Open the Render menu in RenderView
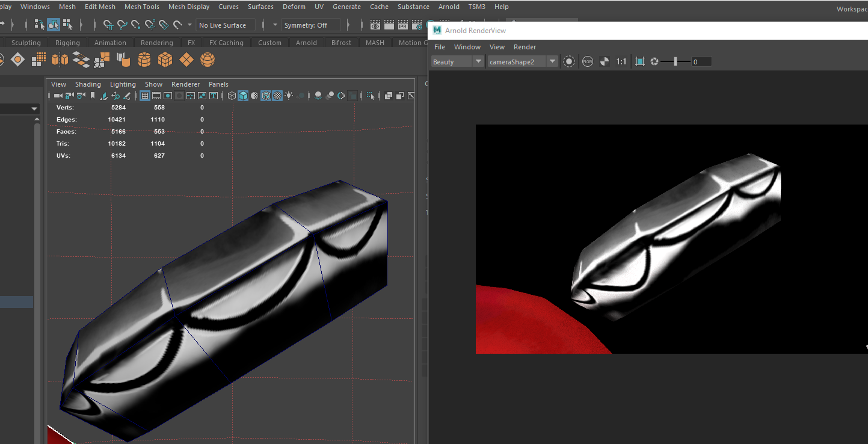868x444 pixels. tap(525, 47)
